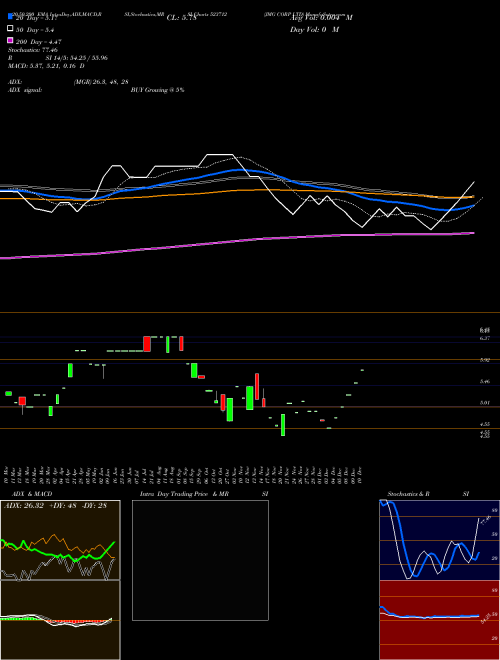Click the '200 Day - 4.47' legend label
This screenshot has height=660, width=500.
pyautogui.click(x=39, y=42)
